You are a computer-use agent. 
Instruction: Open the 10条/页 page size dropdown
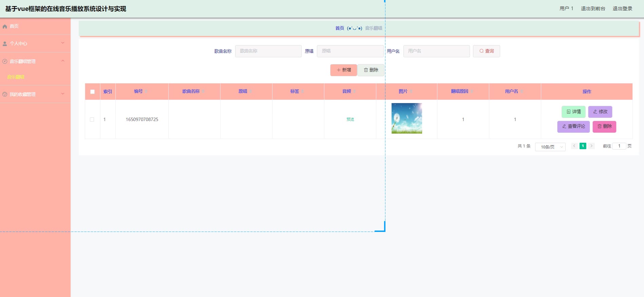pyautogui.click(x=550, y=147)
